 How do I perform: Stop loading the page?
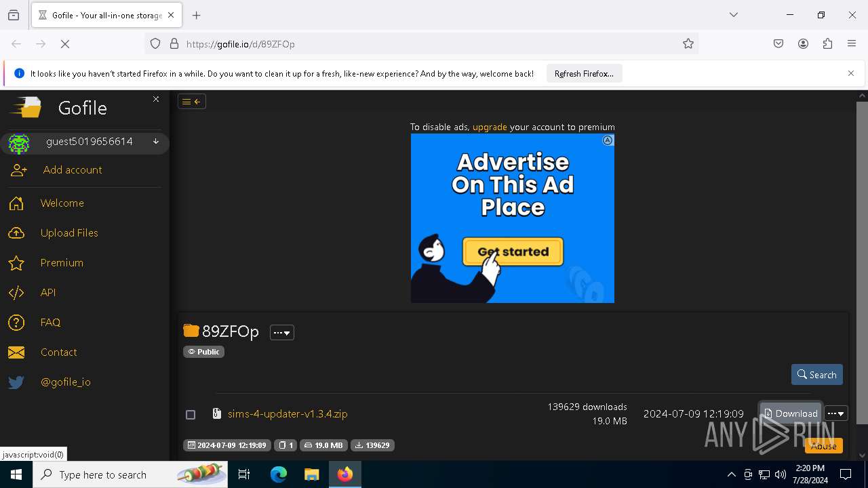click(x=65, y=44)
